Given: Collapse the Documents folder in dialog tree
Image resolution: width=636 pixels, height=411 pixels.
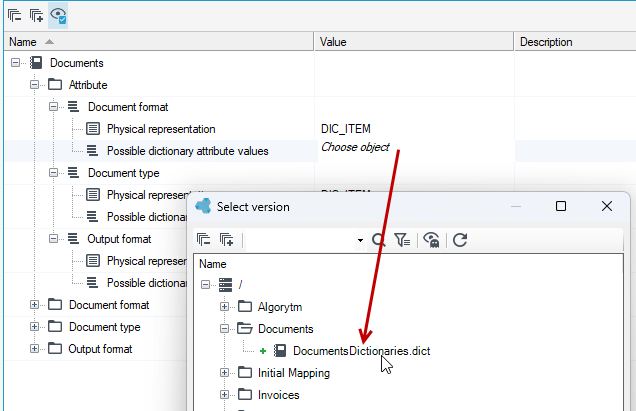Looking at the screenshot, I should pyautogui.click(x=224, y=329).
